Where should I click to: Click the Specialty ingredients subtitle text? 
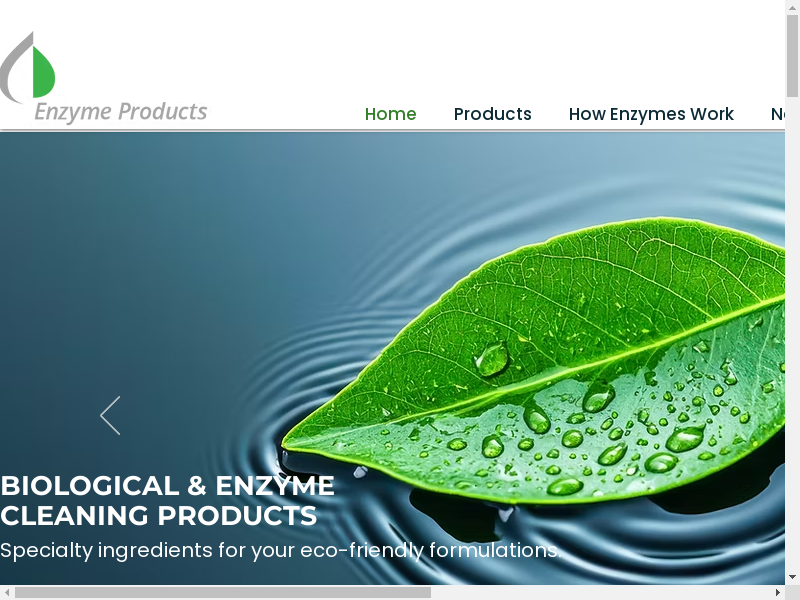pos(281,551)
